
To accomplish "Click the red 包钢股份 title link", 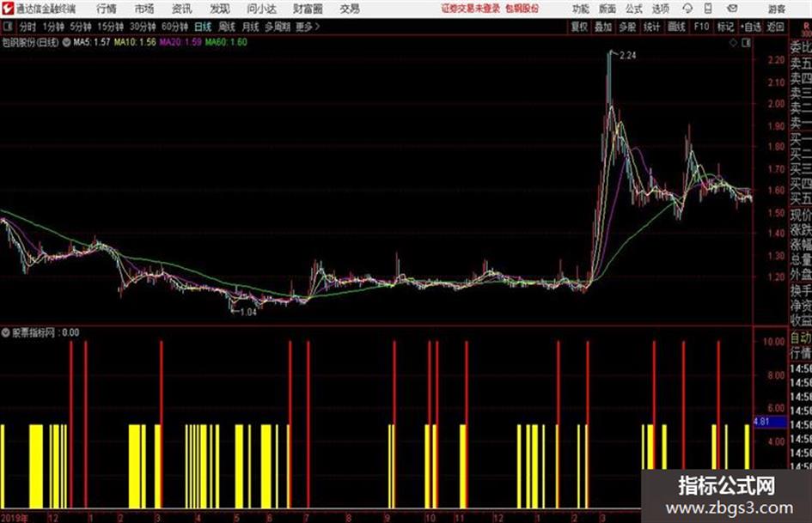I will 522,9.
